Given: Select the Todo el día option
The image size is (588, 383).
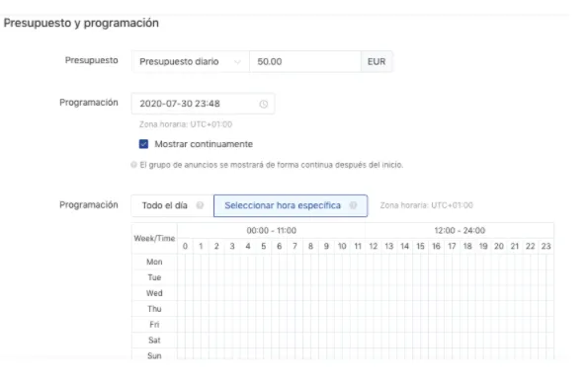Looking at the screenshot, I should click(172, 205).
